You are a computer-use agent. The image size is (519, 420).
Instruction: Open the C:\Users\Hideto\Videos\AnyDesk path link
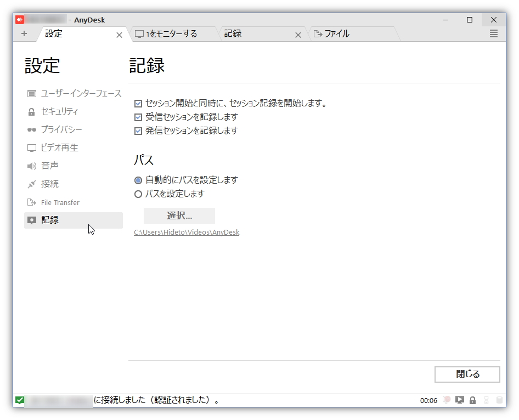186,232
